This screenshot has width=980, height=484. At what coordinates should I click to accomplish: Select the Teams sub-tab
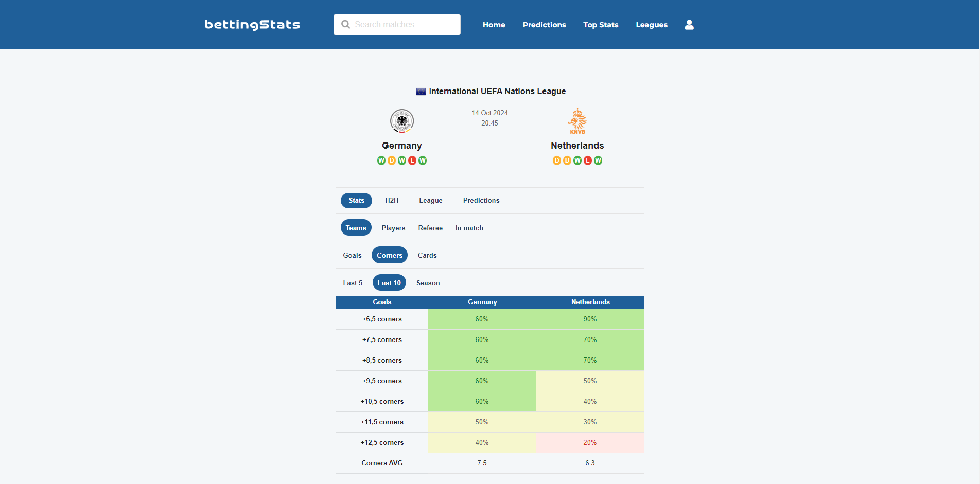click(x=356, y=228)
